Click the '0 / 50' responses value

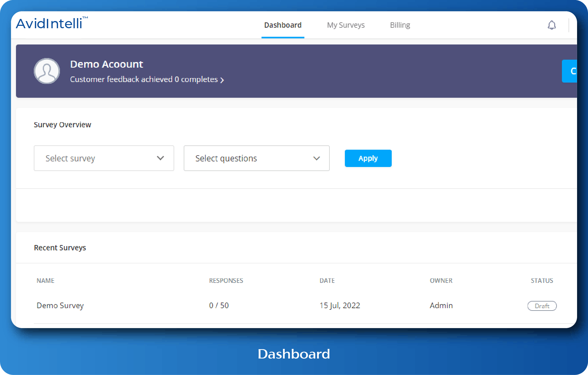pos(219,305)
